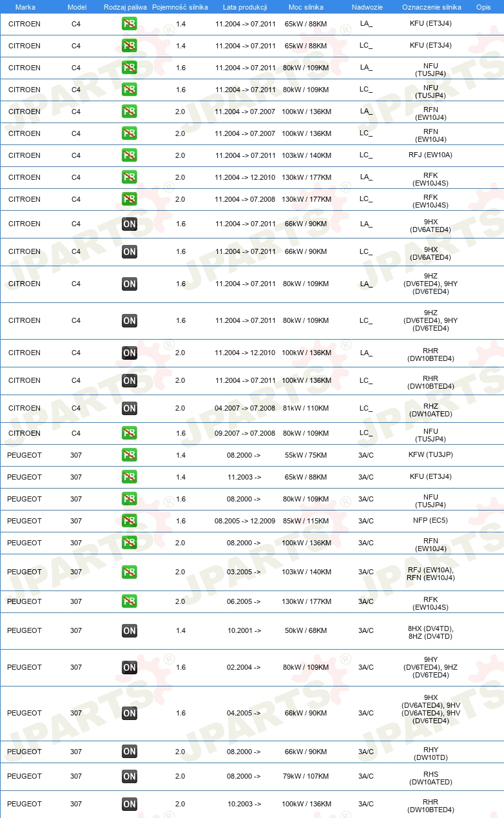This screenshot has width=504, height=818.
Task: Select the production date 10.2003 ->
Action: [244, 804]
